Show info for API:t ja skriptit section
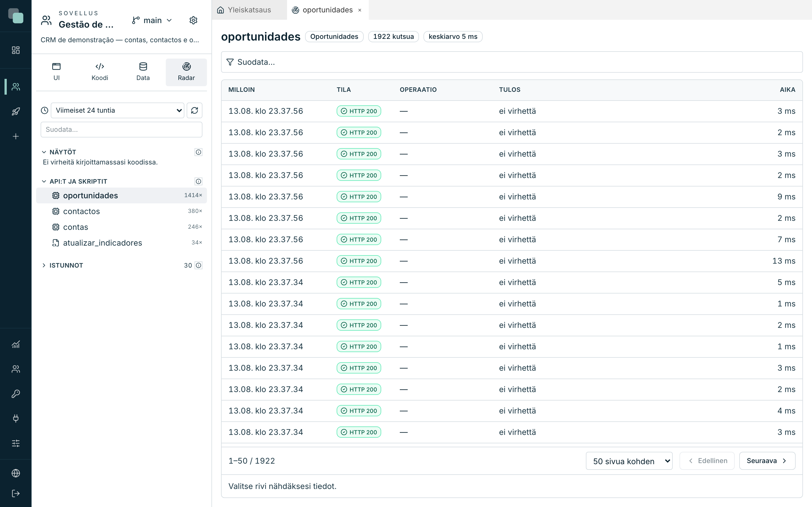Image resolution: width=812 pixels, height=507 pixels. [x=199, y=181]
